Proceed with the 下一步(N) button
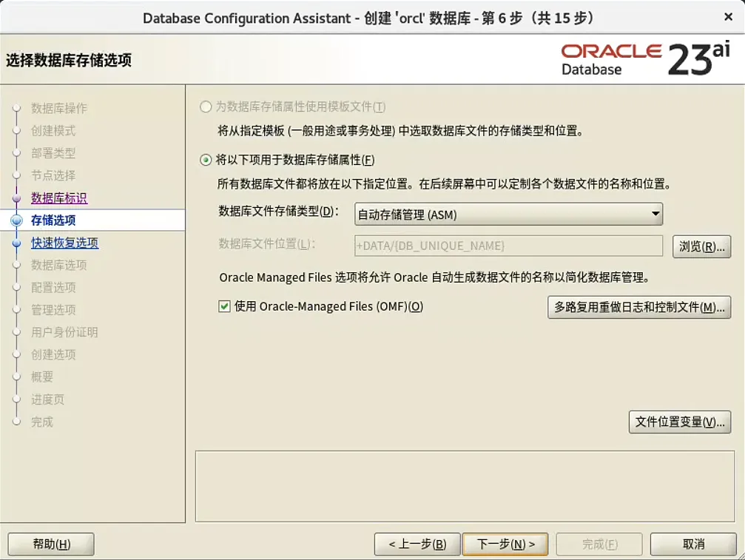This screenshot has height=560, width=745. pyautogui.click(x=505, y=544)
